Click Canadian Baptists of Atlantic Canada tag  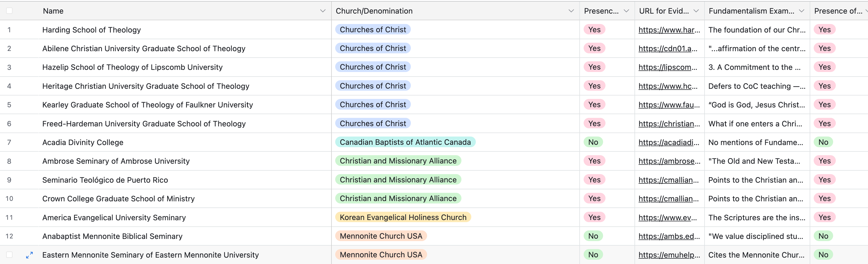pyautogui.click(x=405, y=142)
